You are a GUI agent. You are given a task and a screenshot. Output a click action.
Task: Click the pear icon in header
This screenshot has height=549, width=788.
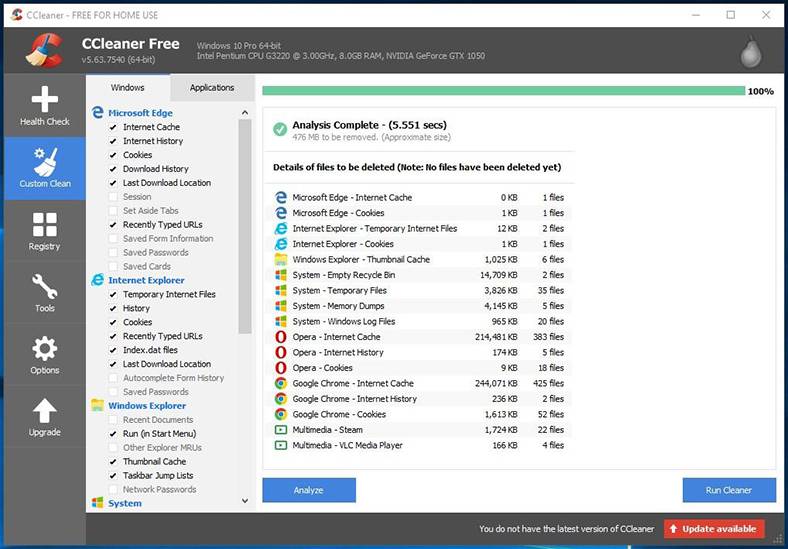751,52
